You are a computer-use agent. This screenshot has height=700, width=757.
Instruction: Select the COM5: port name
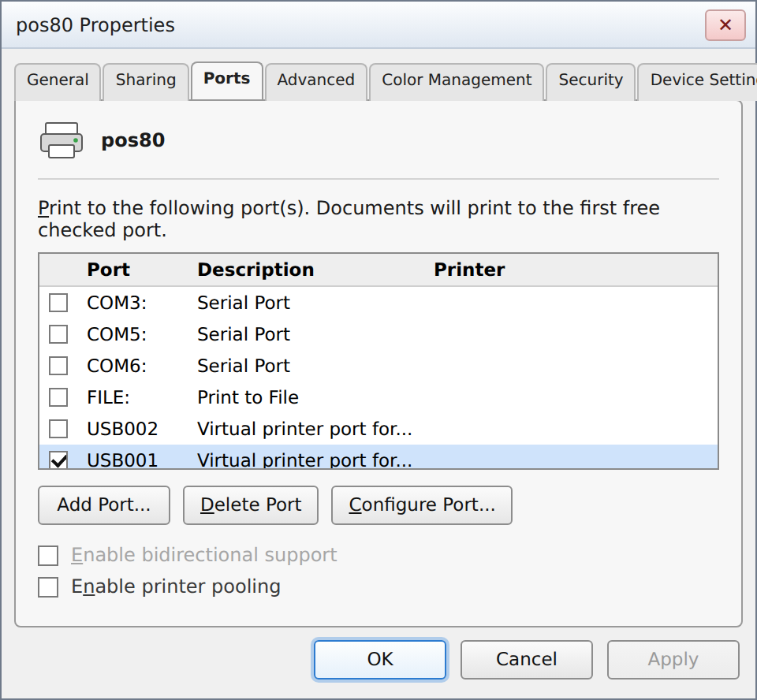pyautogui.click(x=117, y=334)
